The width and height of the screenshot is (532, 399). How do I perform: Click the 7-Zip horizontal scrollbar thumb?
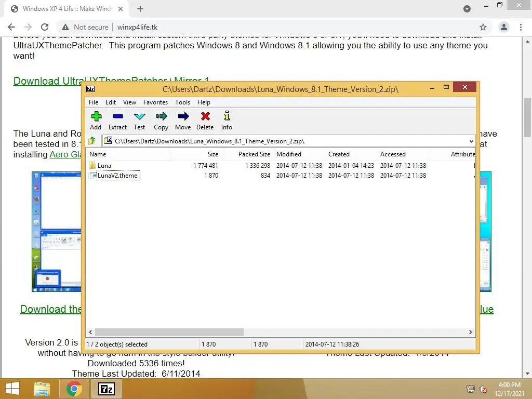[169, 332]
